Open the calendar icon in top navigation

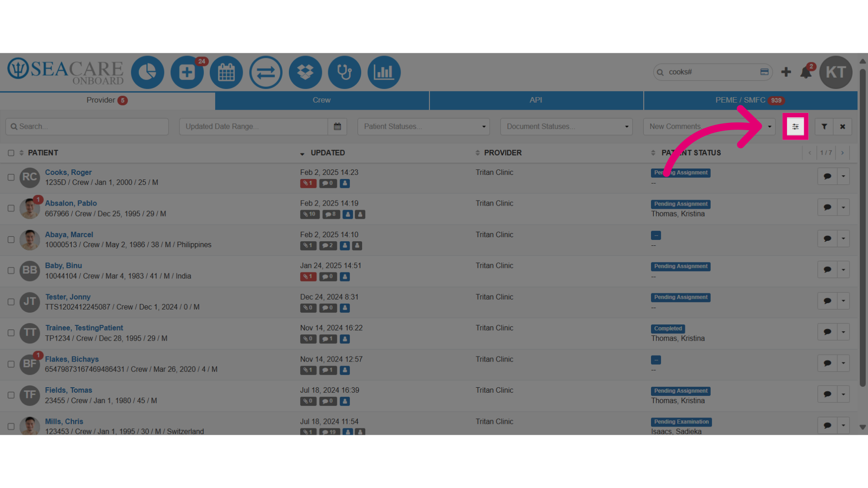click(x=226, y=72)
